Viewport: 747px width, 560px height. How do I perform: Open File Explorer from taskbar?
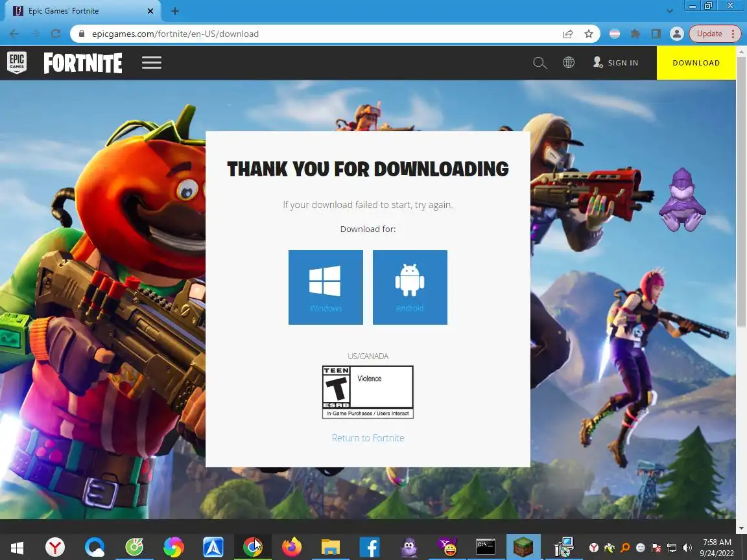331,547
